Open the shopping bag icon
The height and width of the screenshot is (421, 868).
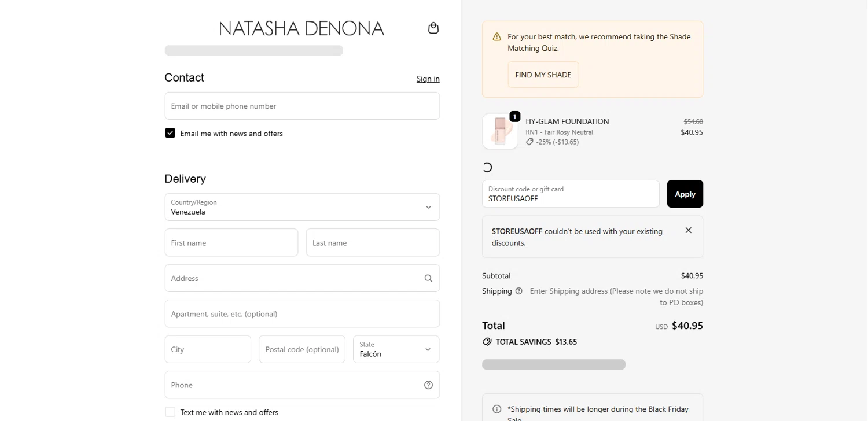(x=433, y=28)
